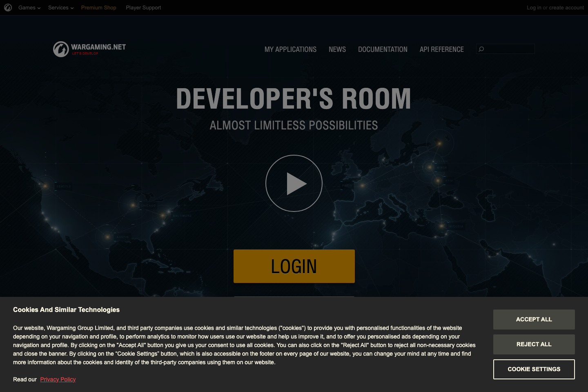Click the magnifier icon in the search box
Image resolution: width=588 pixels, height=392 pixels.
482,49
